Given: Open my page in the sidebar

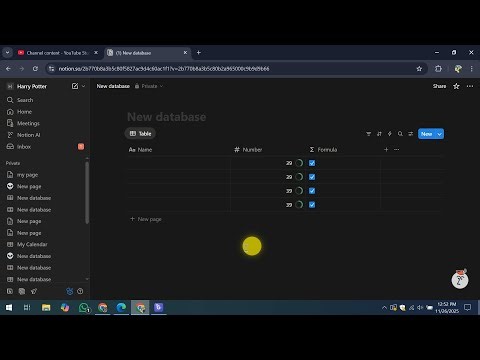Looking at the screenshot, I should pyautogui.click(x=27, y=175).
